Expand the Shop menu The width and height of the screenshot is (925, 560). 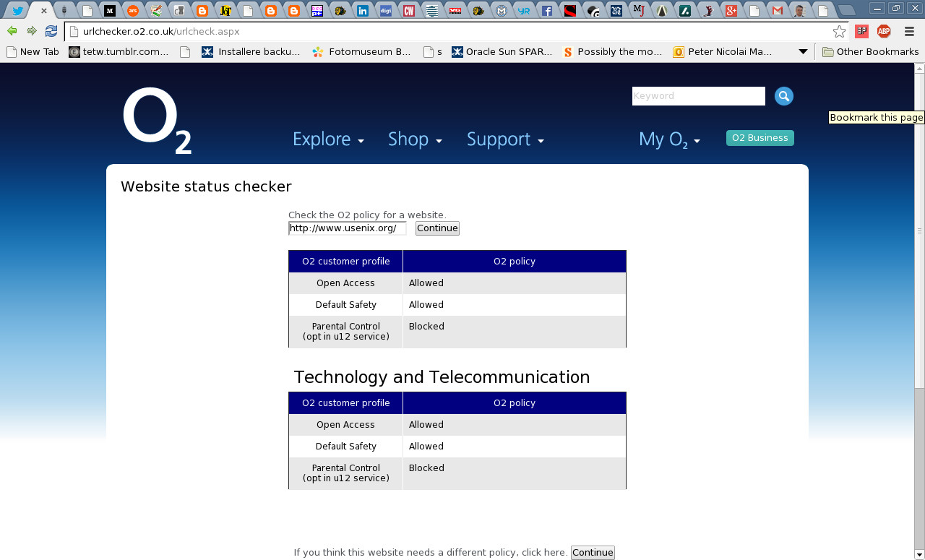click(x=415, y=139)
